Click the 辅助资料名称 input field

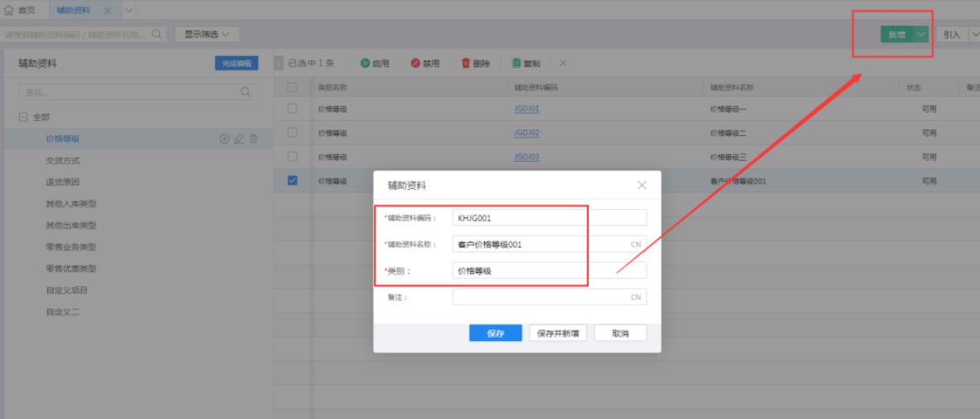550,245
